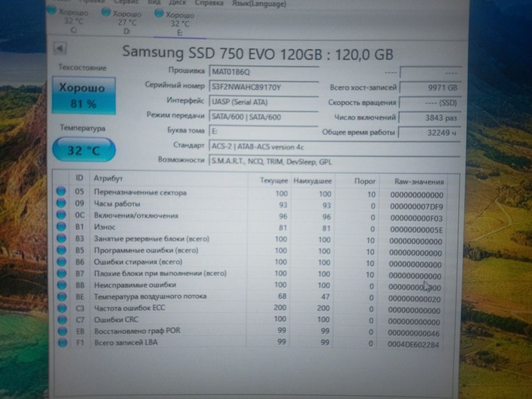
Task: Select row Износ
Action: 250,227
